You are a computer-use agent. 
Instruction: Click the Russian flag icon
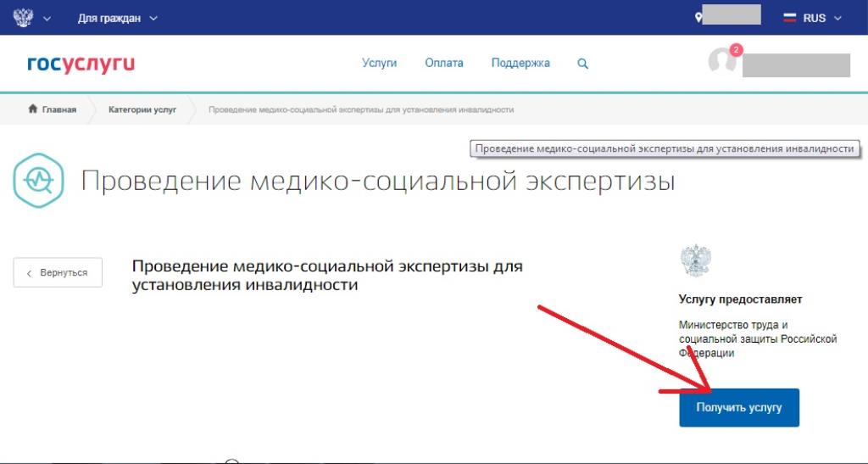789,18
